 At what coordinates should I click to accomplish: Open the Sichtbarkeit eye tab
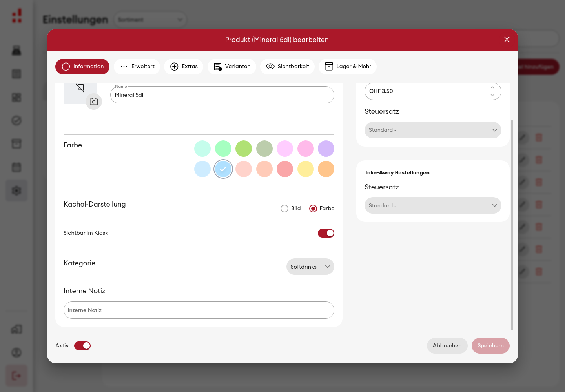tap(288, 67)
